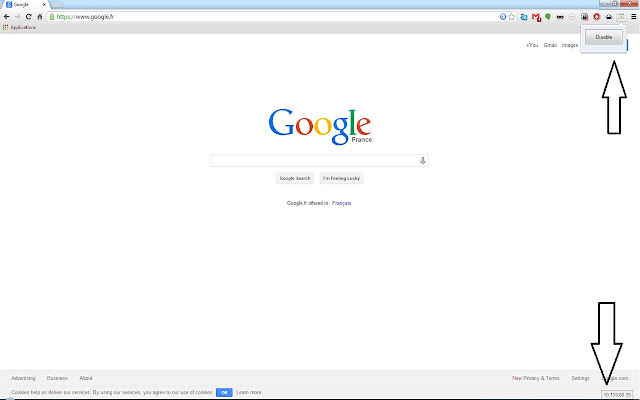Start voice search with the microphone icon
The image size is (640, 400).
pos(423,160)
